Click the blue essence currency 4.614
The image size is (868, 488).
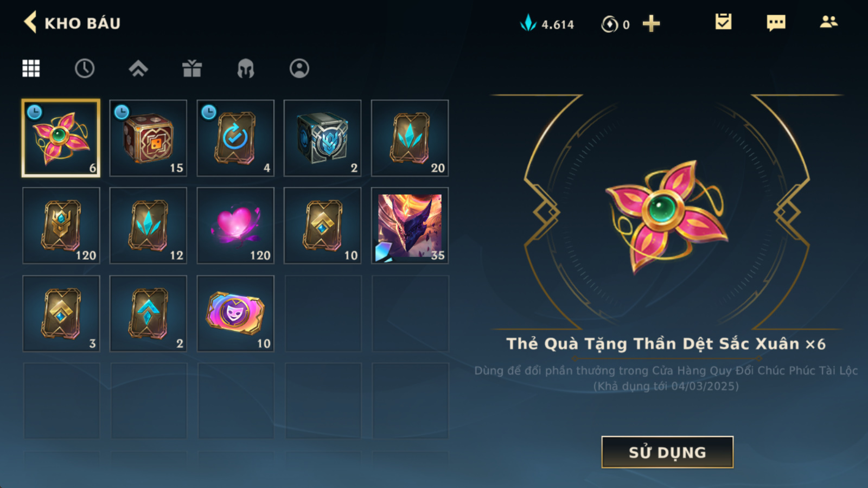coord(547,24)
